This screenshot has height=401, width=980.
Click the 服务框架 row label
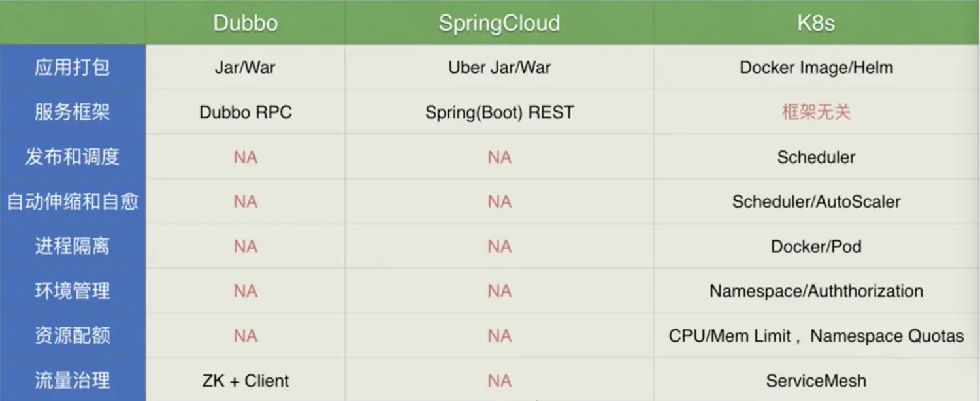pyautogui.click(x=73, y=112)
